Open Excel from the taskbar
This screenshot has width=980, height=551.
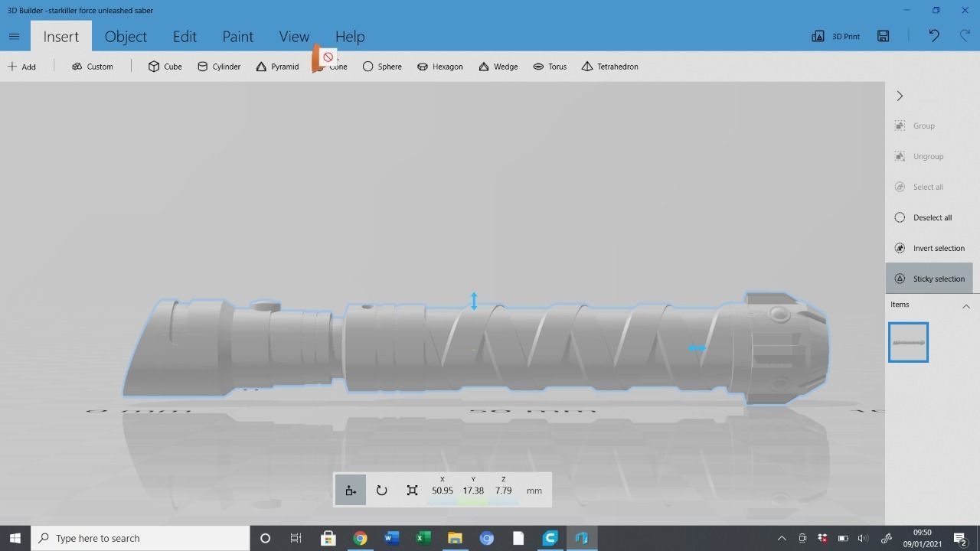(x=423, y=538)
